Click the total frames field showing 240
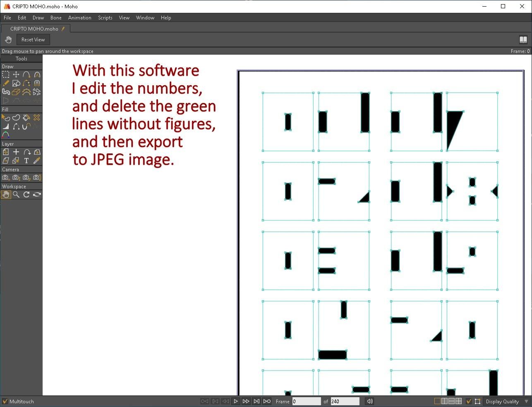 (345, 401)
